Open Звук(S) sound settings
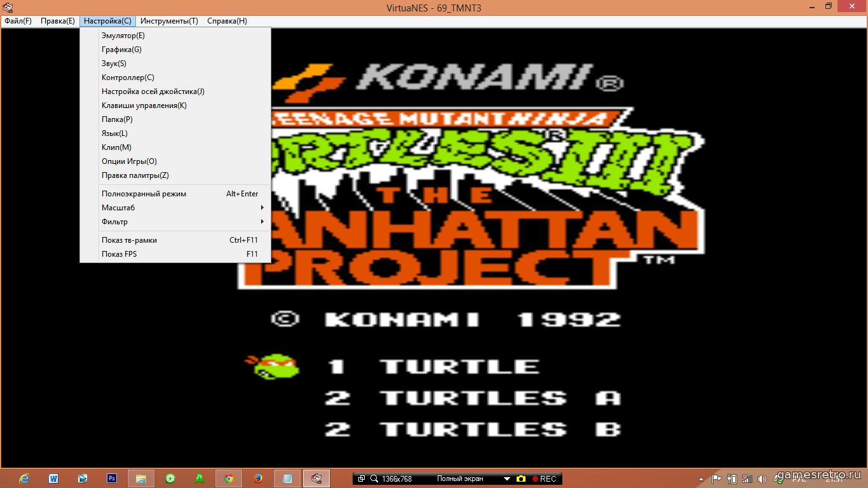The width and height of the screenshot is (868, 488). pyautogui.click(x=175, y=64)
